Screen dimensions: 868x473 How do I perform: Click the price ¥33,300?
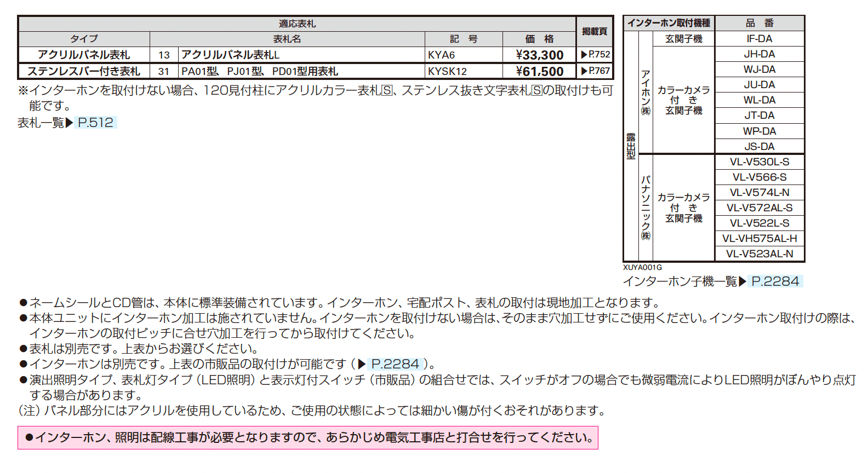539,55
